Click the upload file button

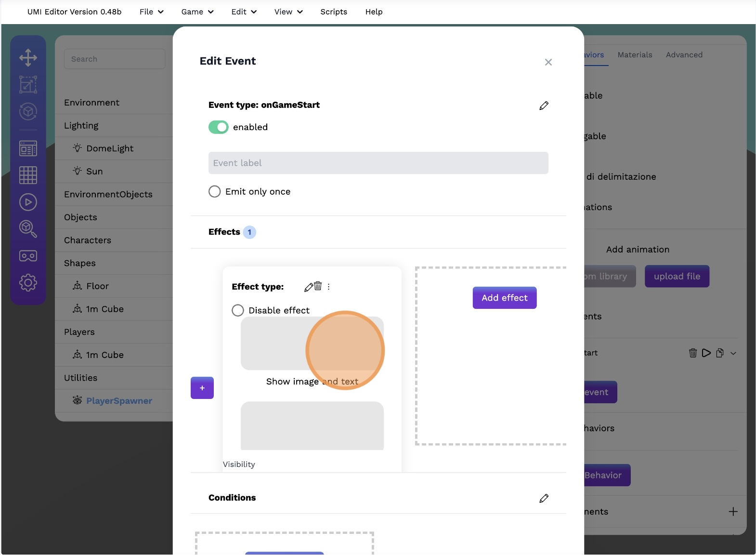tap(677, 277)
